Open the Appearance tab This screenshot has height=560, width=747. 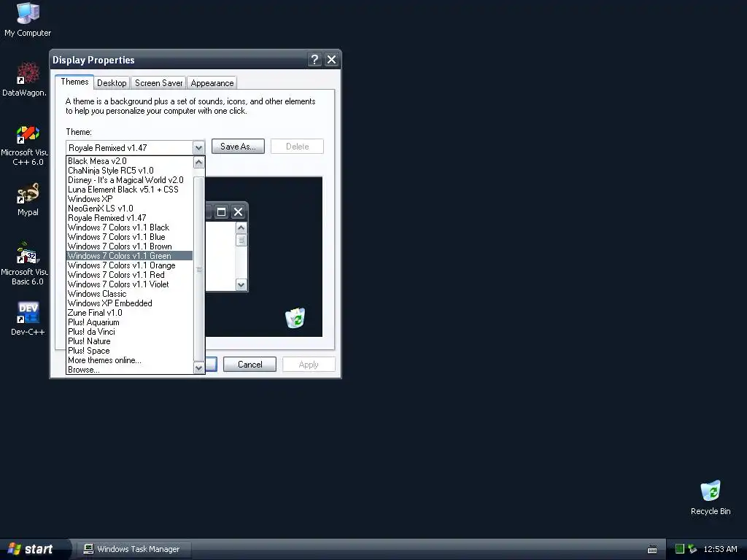(212, 83)
